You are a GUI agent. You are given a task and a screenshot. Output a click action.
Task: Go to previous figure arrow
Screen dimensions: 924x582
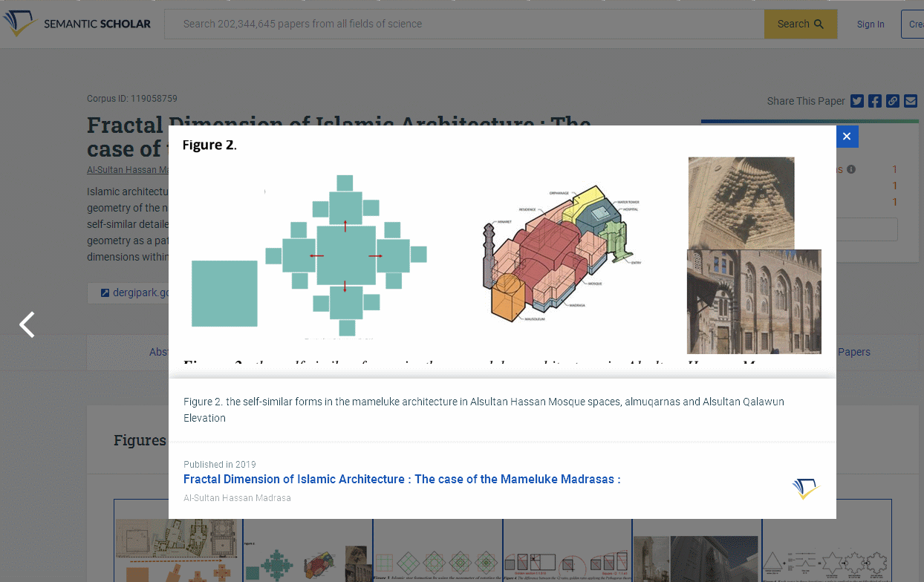(x=27, y=324)
